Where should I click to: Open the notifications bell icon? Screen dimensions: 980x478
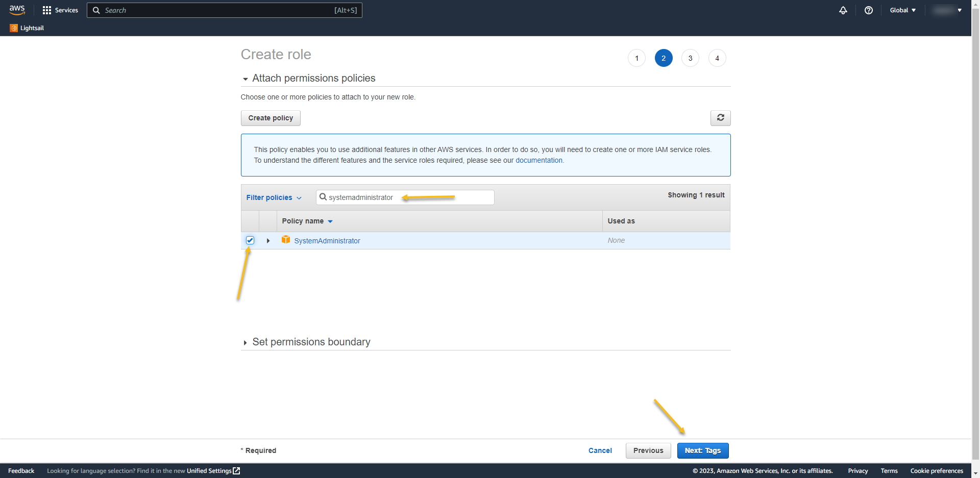pyautogui.click(x=843, y=10)
